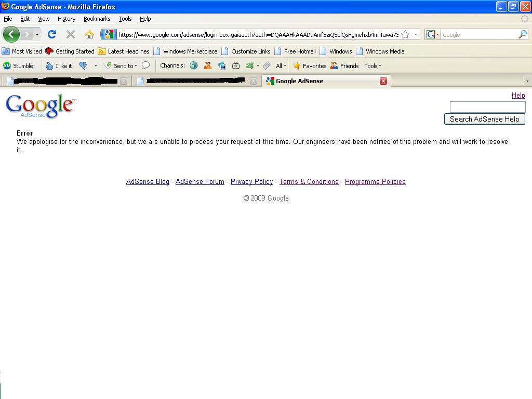Open the dropdown next to the shuffle icon

(x=258, y=66)
